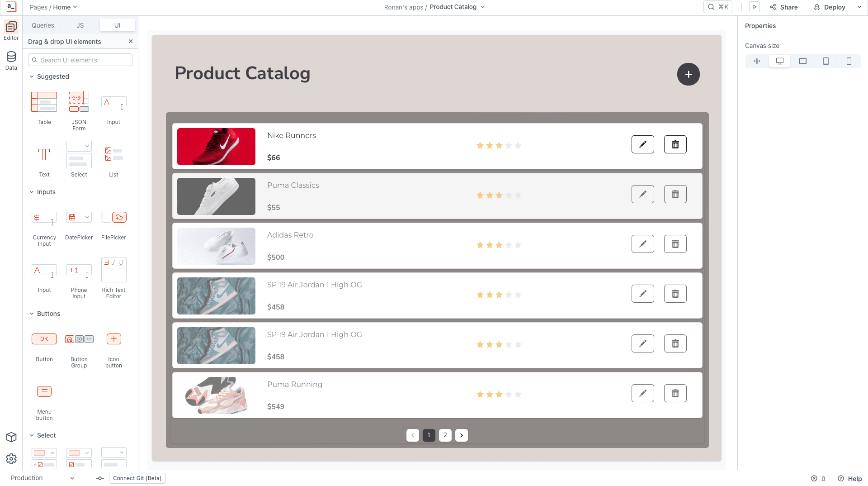Delete the Puma Classics product
This screenshot has width=868, height=486.
coord(675,194)
